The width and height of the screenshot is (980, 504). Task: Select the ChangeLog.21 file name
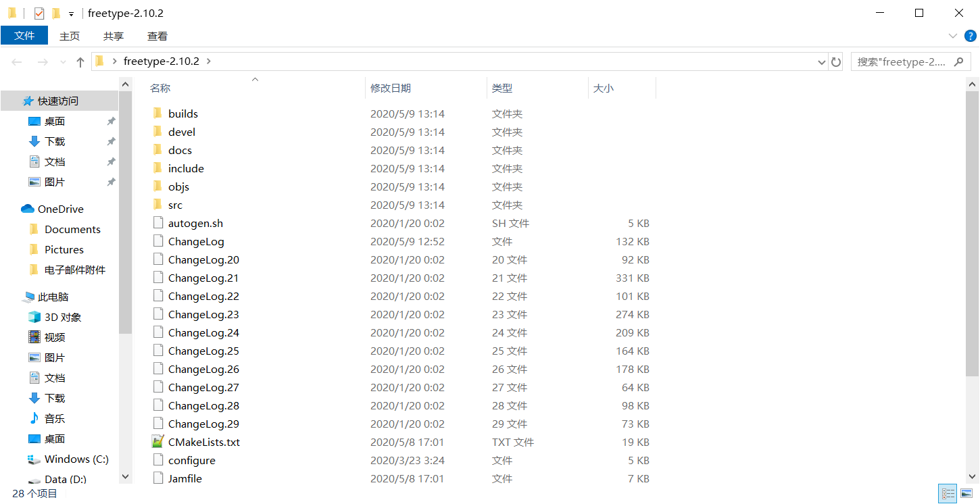(203, 278)
